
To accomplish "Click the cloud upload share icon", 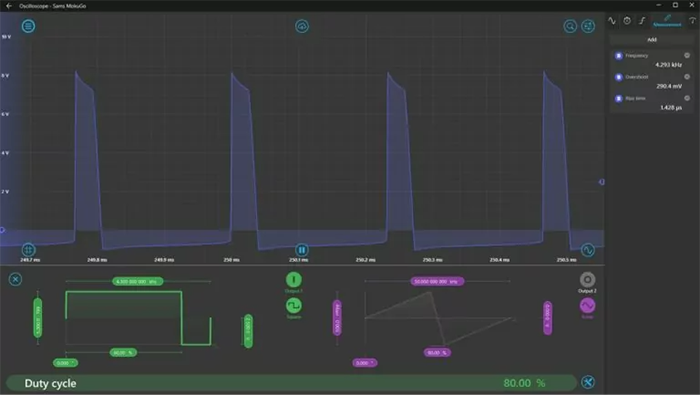I will 302,26.
